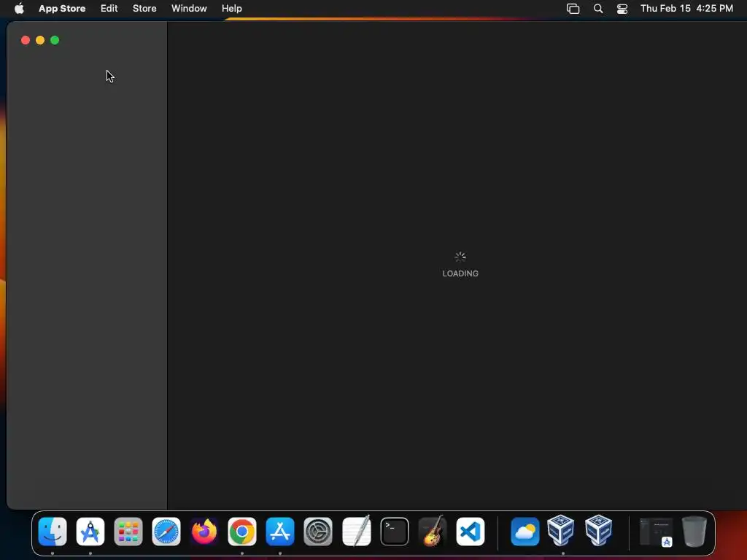Image resolution: width=747 pixels, height=560 pixels.
Task: Click the date and time Thu Feb 15
Action: (x=686, y=9)
